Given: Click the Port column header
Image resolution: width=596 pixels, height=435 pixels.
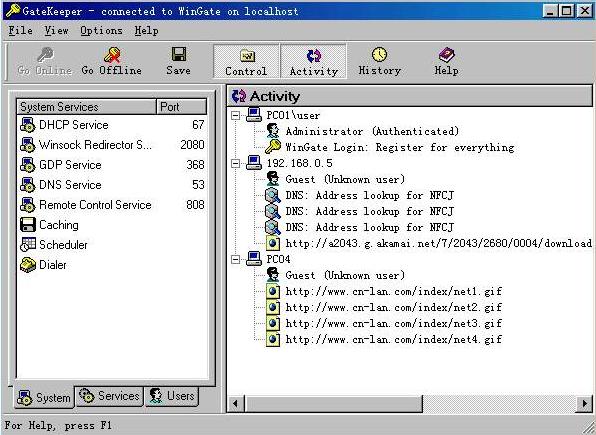Looking at the screenshot, I should (x=182, y=107).
